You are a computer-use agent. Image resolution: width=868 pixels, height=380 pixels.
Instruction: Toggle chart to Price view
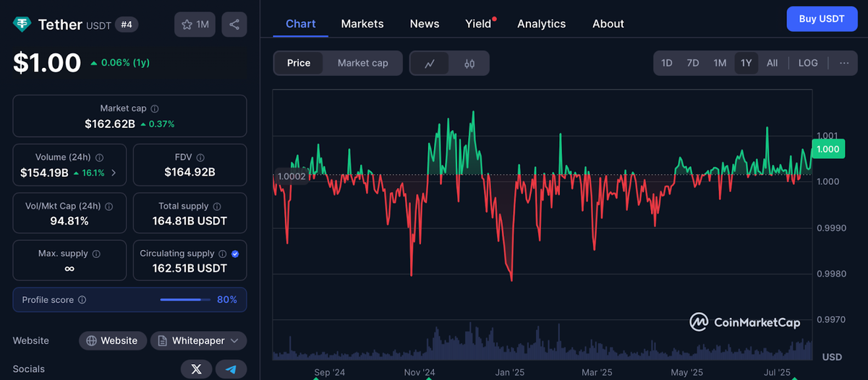coord(299,64)
